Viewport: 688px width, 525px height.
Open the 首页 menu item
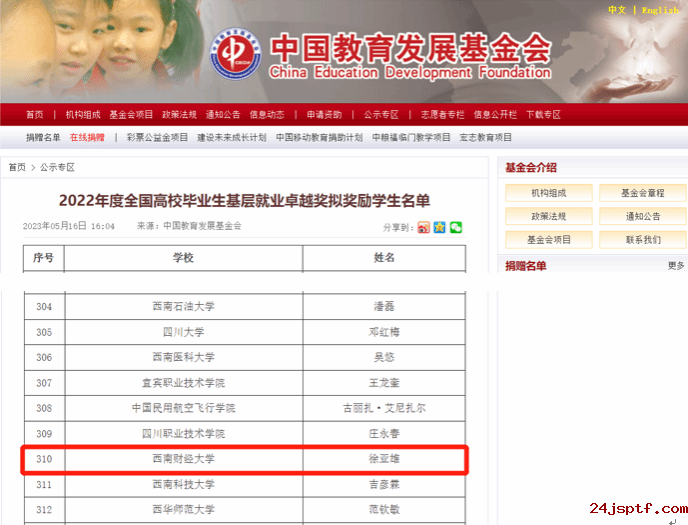pos(35,114)
